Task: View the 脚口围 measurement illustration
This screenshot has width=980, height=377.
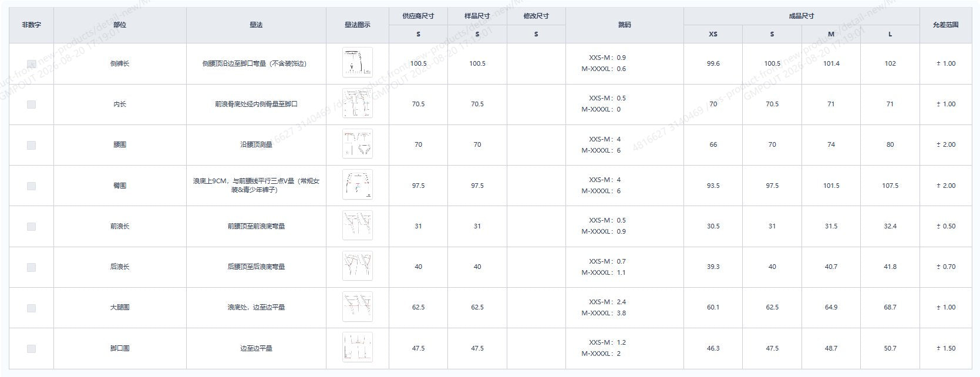Action: 357,348
